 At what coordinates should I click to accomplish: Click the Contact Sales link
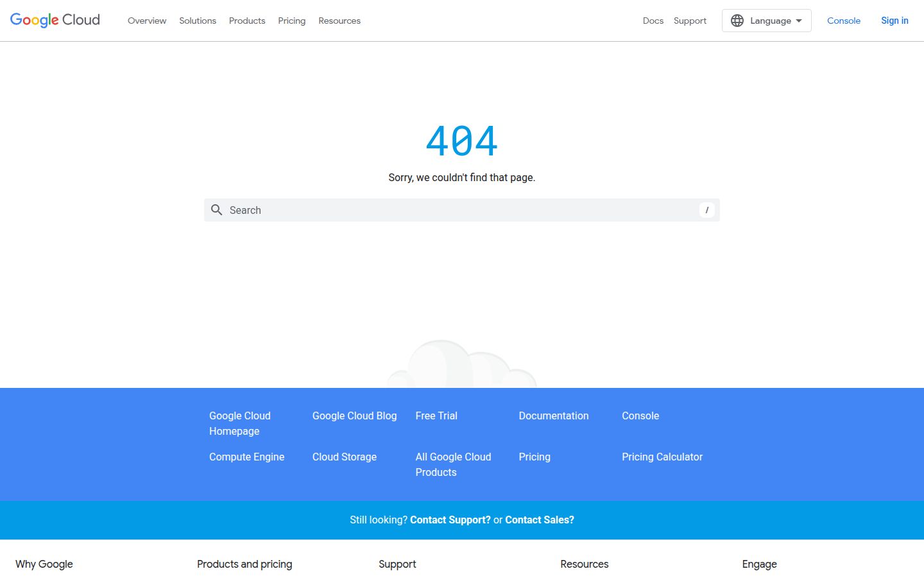540,520
